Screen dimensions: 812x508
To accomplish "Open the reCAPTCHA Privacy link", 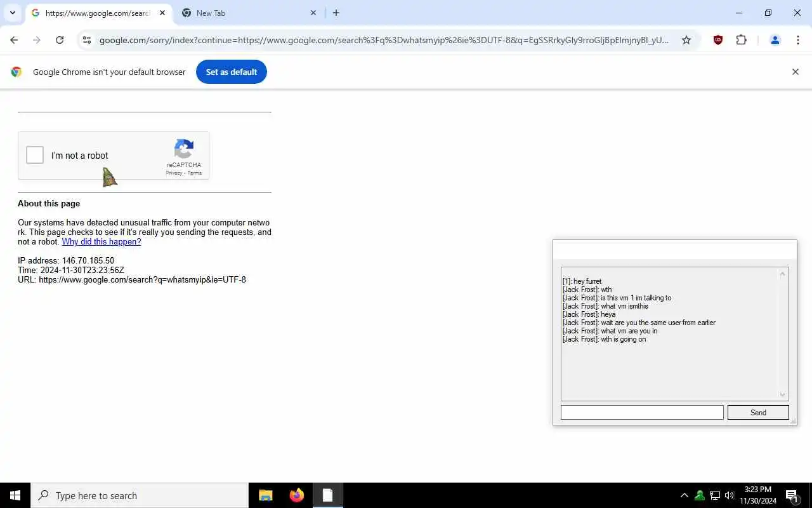I will click(174, 173).
